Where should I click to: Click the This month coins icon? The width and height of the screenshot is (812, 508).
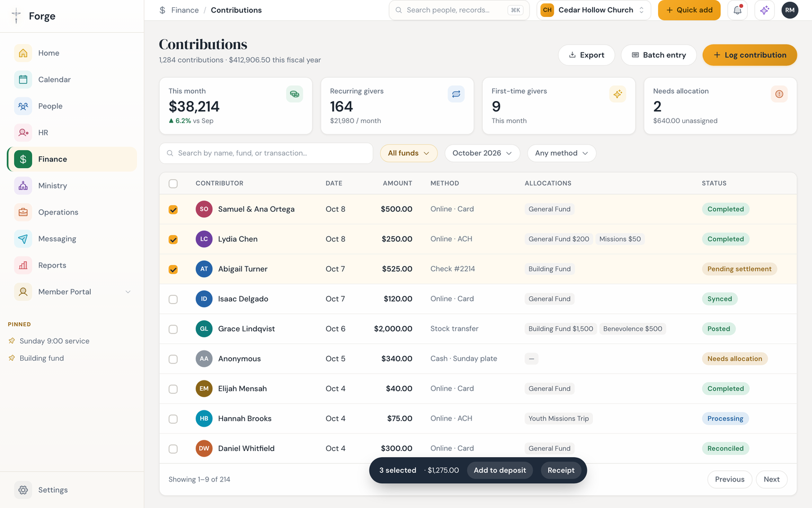click(294, 94)
